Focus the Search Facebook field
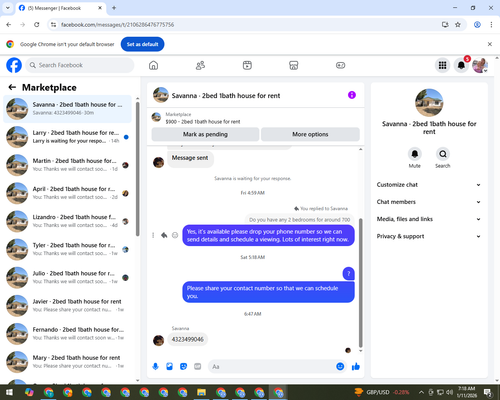Screen dimensions: 500x400 point(80,65)
